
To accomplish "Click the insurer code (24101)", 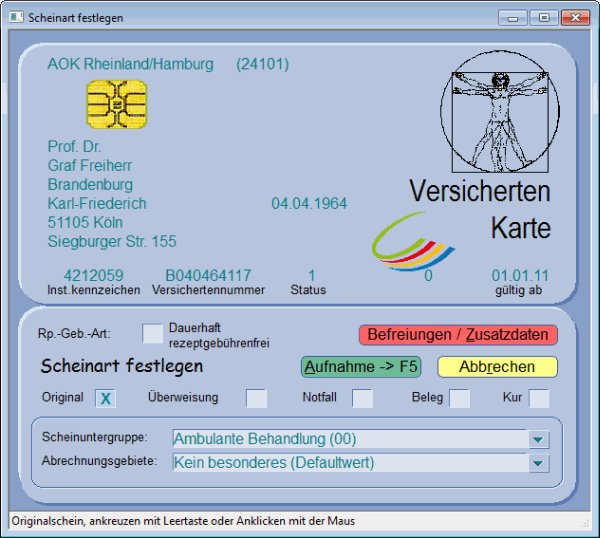I will (x=262, y=64).
